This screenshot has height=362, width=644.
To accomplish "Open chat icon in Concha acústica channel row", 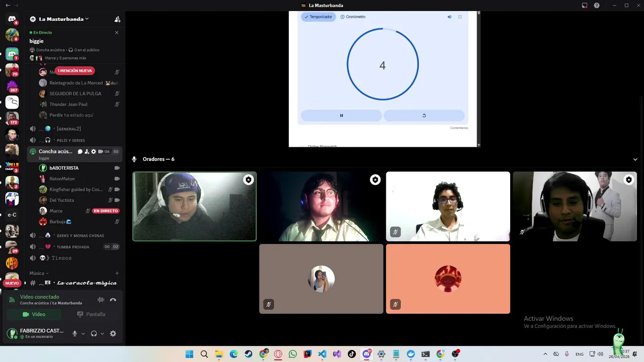I will tap(80, 151).
